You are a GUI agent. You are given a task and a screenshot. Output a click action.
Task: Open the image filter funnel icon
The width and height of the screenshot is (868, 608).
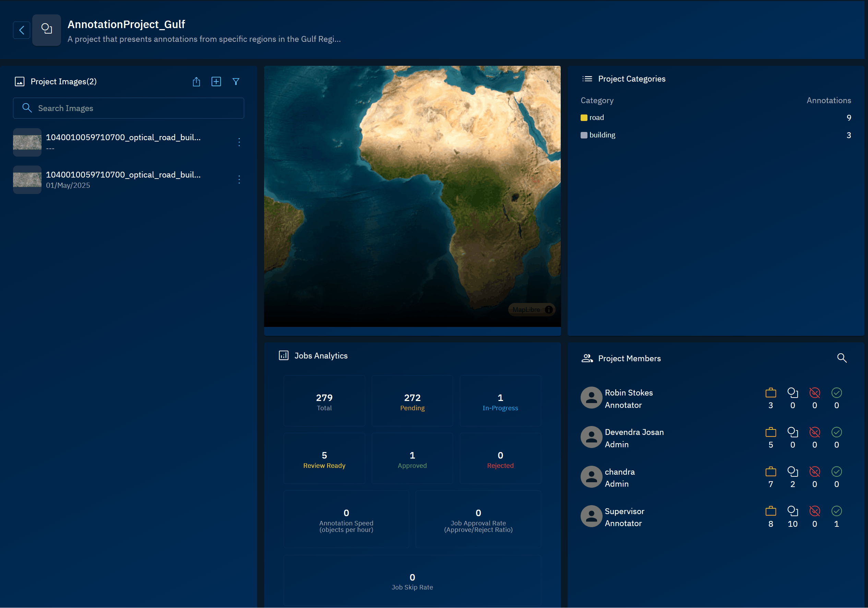pos(236,82)
